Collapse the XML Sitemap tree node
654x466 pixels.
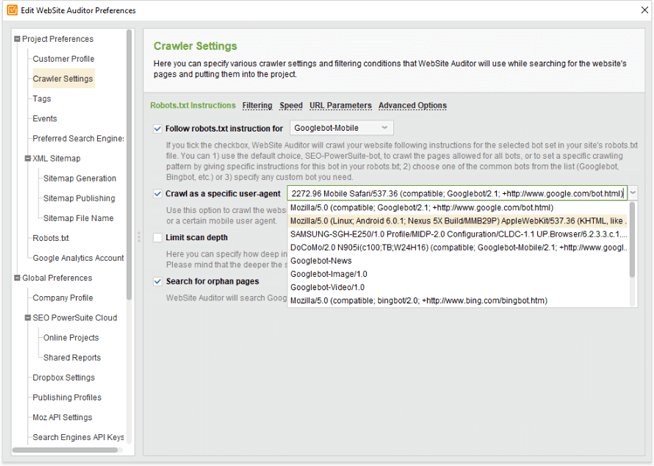point(28,158)
